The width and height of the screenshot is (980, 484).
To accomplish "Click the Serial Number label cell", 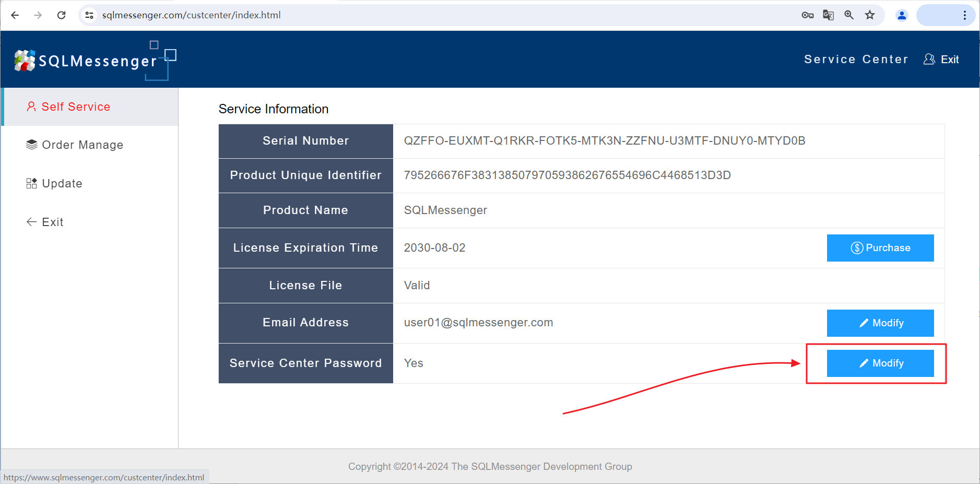I will [306, 141].
